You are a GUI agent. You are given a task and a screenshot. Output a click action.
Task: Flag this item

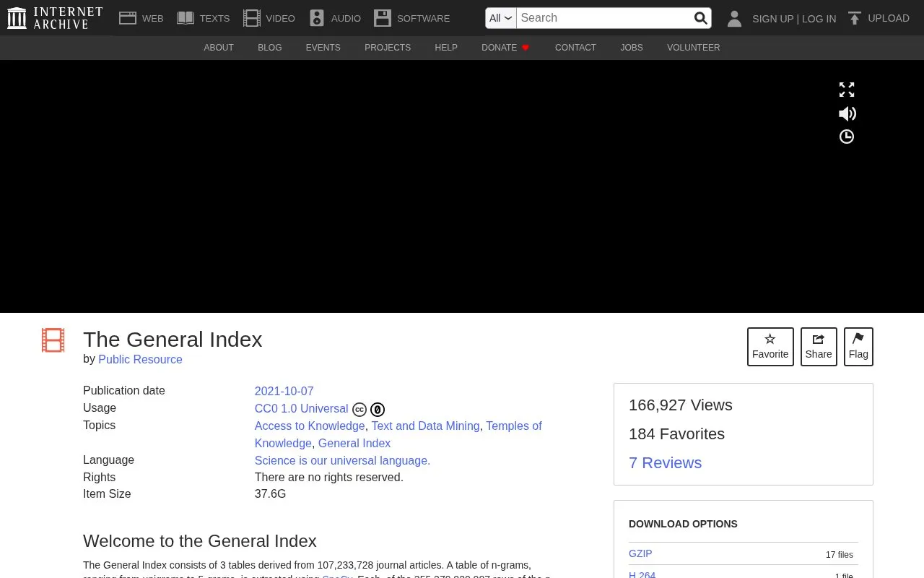(858, 347)
